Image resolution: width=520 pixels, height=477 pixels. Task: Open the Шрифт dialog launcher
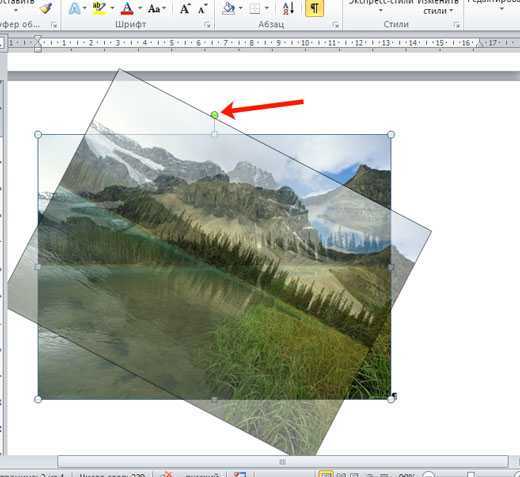(207, 25)
